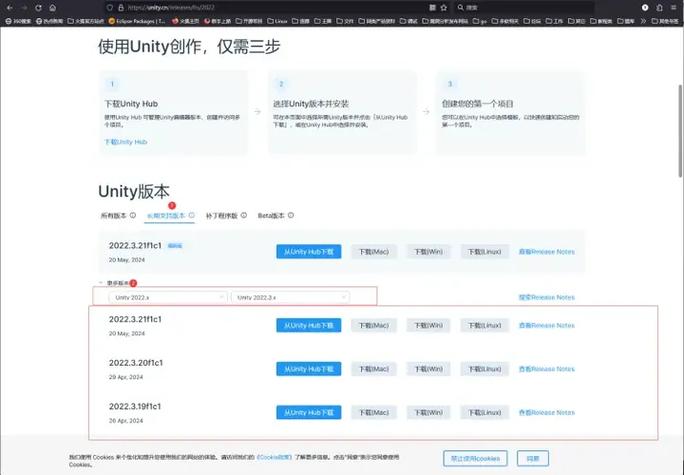The image size is (684, 475).
Task: Click 下载(Mac) for 2022.3.19f1c1
Action: [374, 413]
